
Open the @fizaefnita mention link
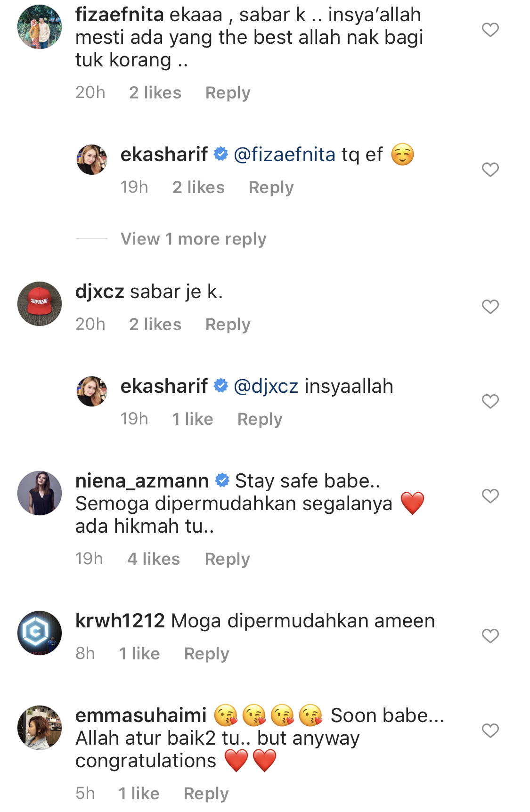(x=285, y=154)
